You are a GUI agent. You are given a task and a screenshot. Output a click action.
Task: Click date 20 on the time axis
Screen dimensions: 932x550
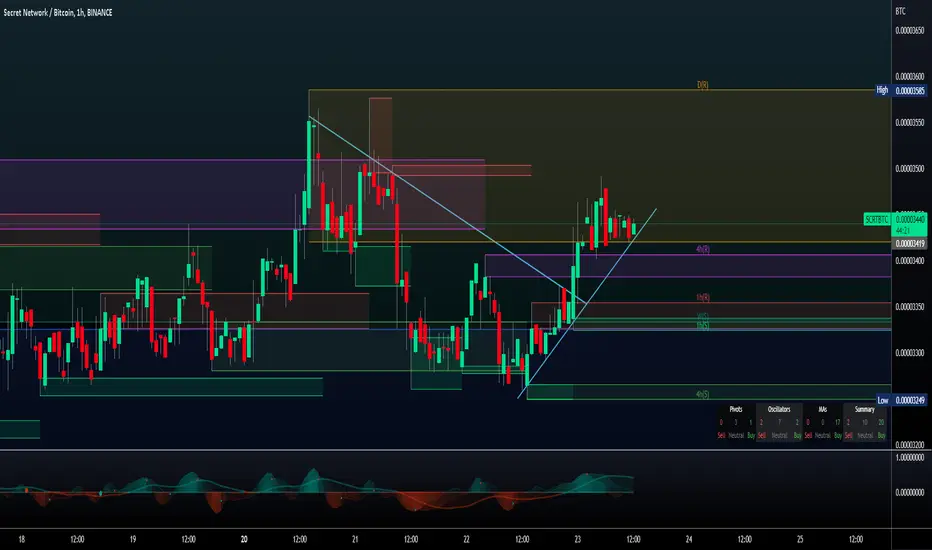tap(244, 539)
